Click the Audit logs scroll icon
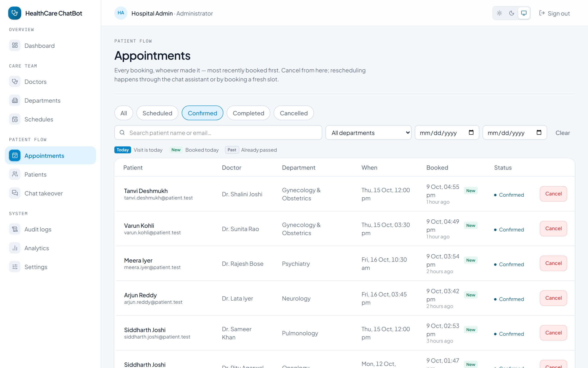 click(x=15, y=229)
